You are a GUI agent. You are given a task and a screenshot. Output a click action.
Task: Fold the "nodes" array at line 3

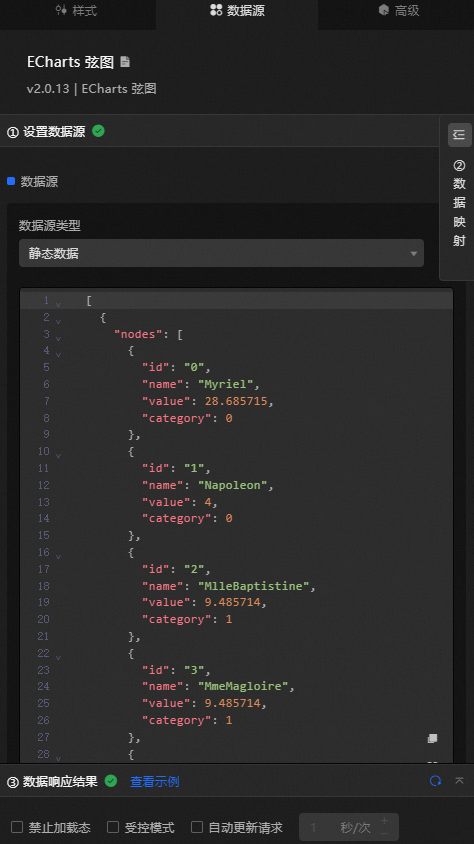coord(58,338)
